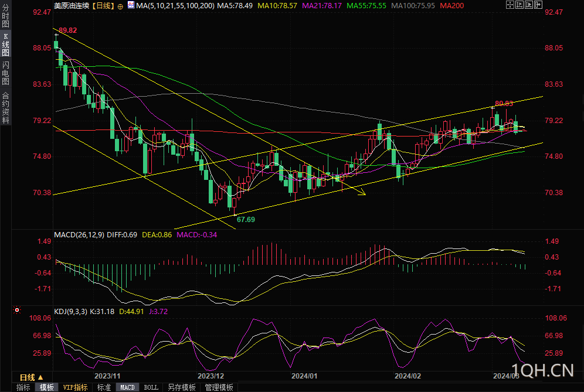
Task: Click the DIFF:0.69 value
Action: (x=122, y=235)
